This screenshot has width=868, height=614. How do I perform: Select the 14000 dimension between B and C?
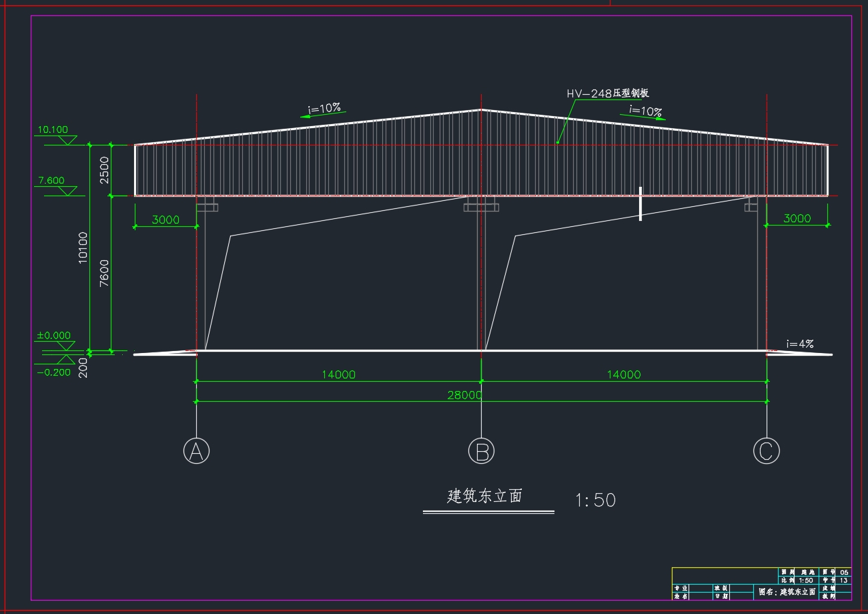tap(623, 374)
